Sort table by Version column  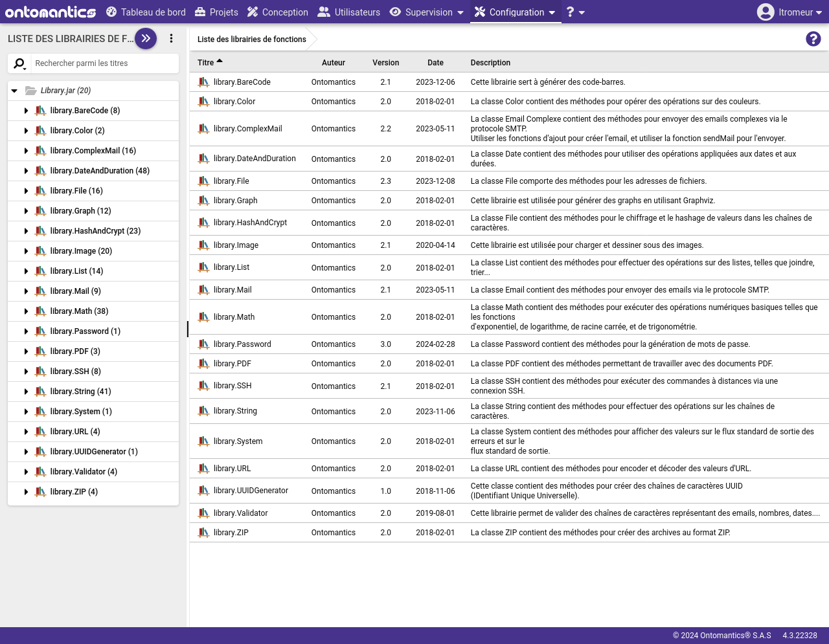385,63
